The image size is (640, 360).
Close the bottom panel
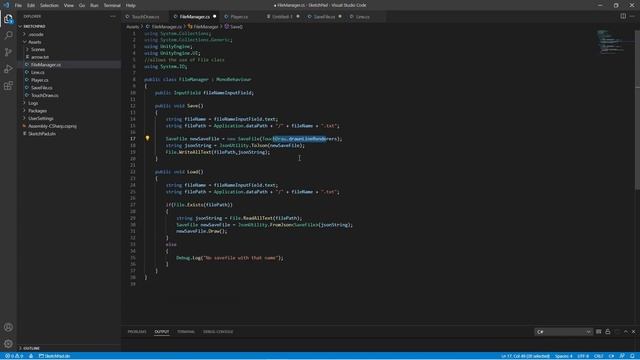(633, 332)
